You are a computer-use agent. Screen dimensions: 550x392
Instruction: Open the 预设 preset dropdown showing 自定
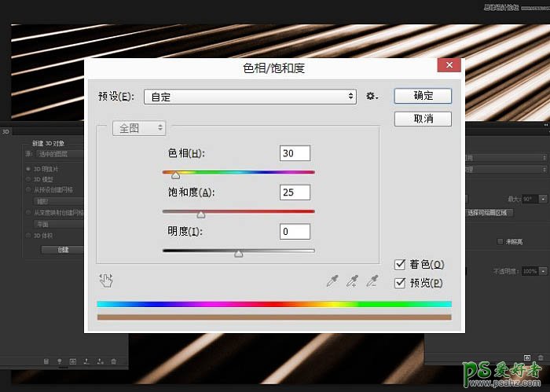click(251, 97)
